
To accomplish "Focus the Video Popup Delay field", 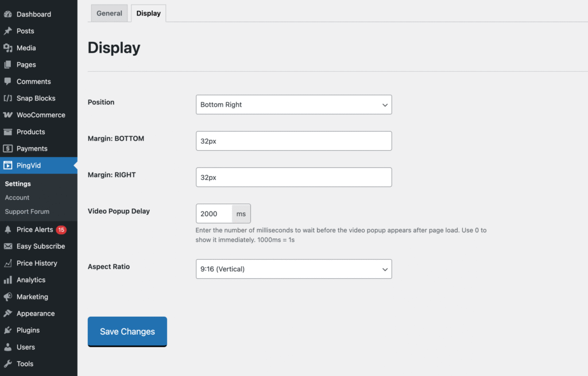I will click(x=214, y=214).
